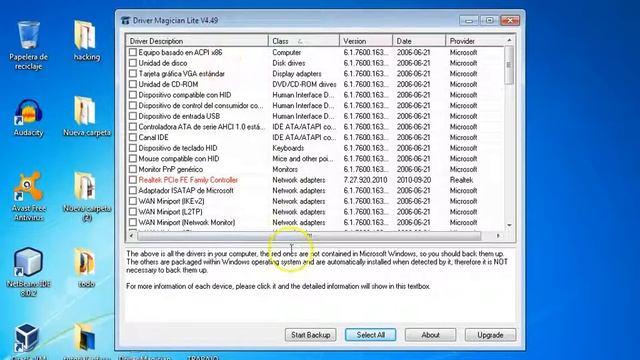640x360 pixels.
Task: Select the 'Network adapters' cell of Realtek row
Action: tap(299, 180)
